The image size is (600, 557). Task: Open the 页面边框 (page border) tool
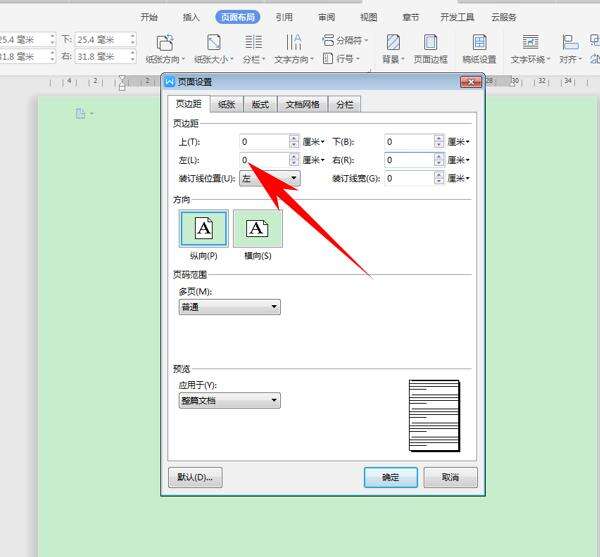click(431, 42)
